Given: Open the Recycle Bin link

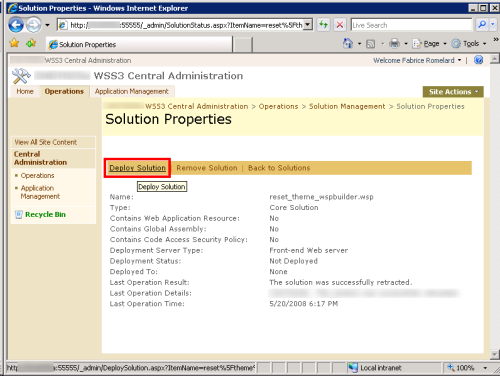Looking at the screenshot, I should pos(45,214).
